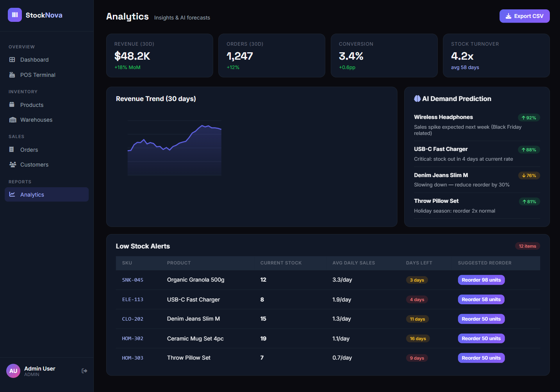Click Throw Pillow Set prediction title

pos(436,201)
